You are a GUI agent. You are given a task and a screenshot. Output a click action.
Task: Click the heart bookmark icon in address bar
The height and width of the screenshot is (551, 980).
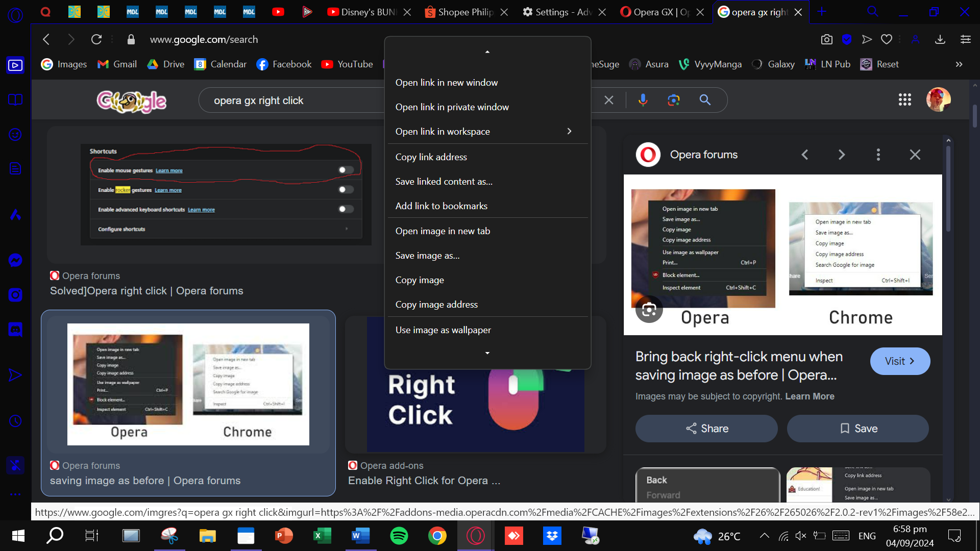[887, 39]
